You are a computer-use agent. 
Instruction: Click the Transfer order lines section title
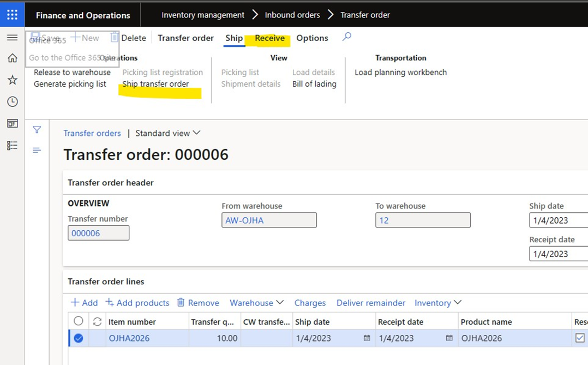106,282
